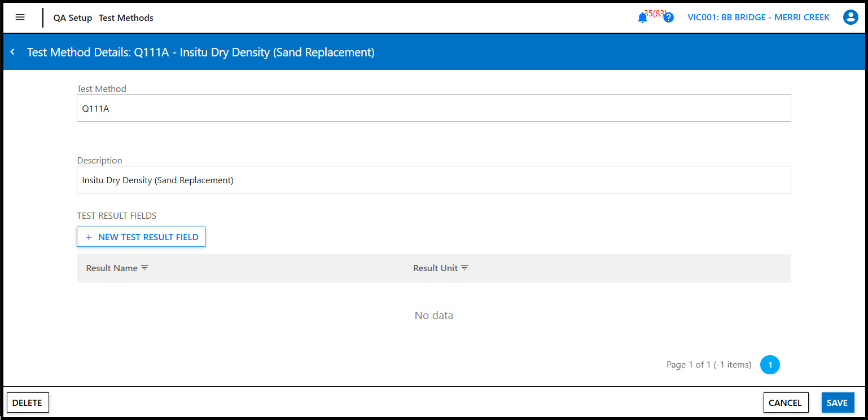Focus the Test Method field containing Q111A

(433, 108)
